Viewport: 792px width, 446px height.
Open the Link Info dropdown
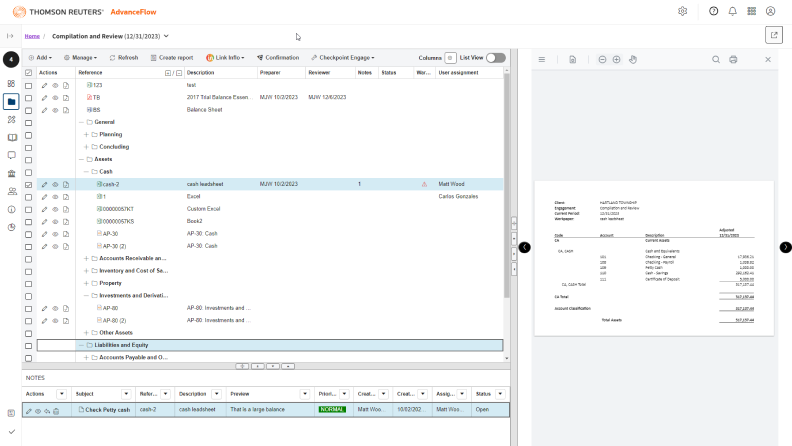pos(225,58)
